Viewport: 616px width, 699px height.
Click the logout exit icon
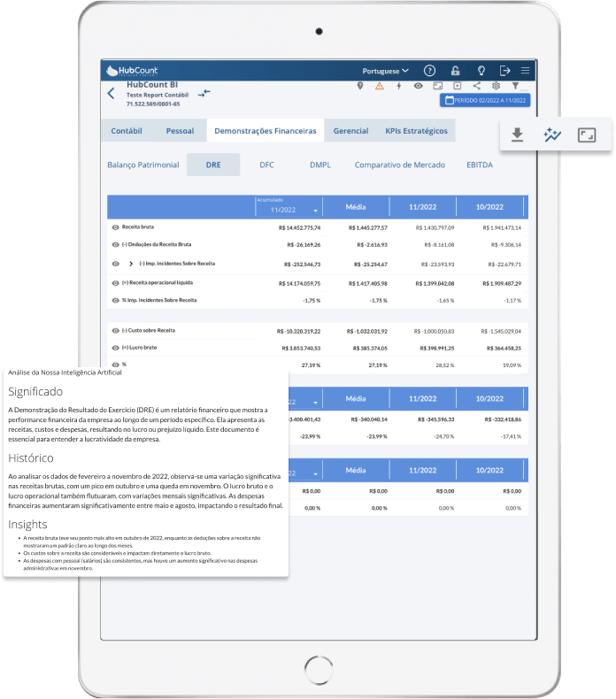click(504, 71)
